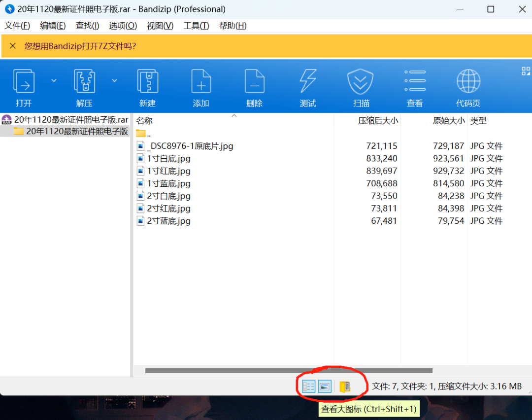Screen dimensions: 532x420
Task: Switch to large thumbnail view in status bar
Action: [324, 386]
